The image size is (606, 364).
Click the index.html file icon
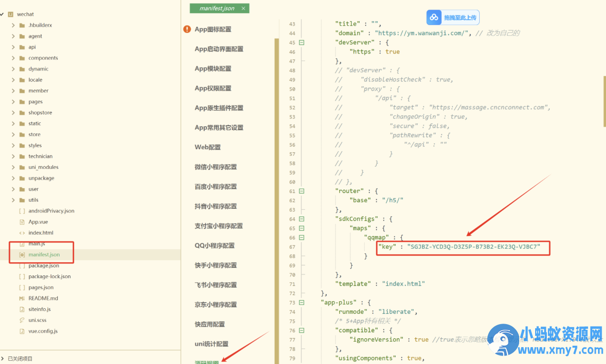pos(22,233)
